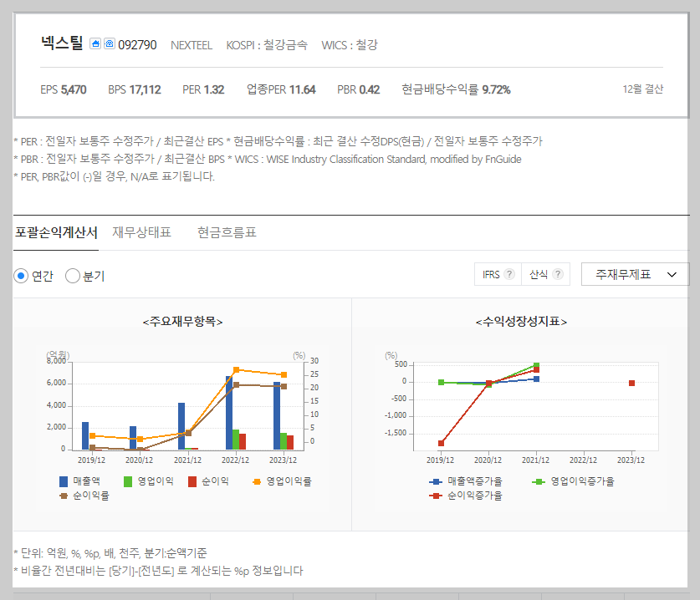Toggle the 영업이익 green legend swatch
This screenshot has height=600, width=700.
click(x=128, y=481)
